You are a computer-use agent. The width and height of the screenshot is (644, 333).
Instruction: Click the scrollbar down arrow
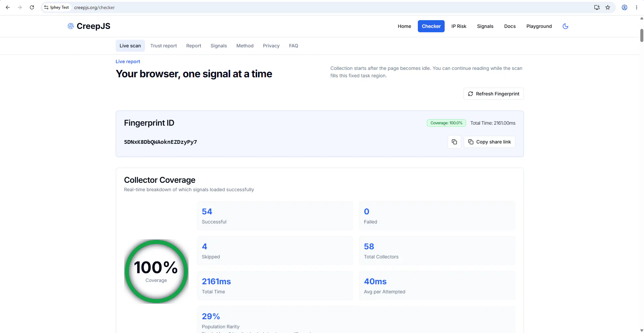[642, 330]
